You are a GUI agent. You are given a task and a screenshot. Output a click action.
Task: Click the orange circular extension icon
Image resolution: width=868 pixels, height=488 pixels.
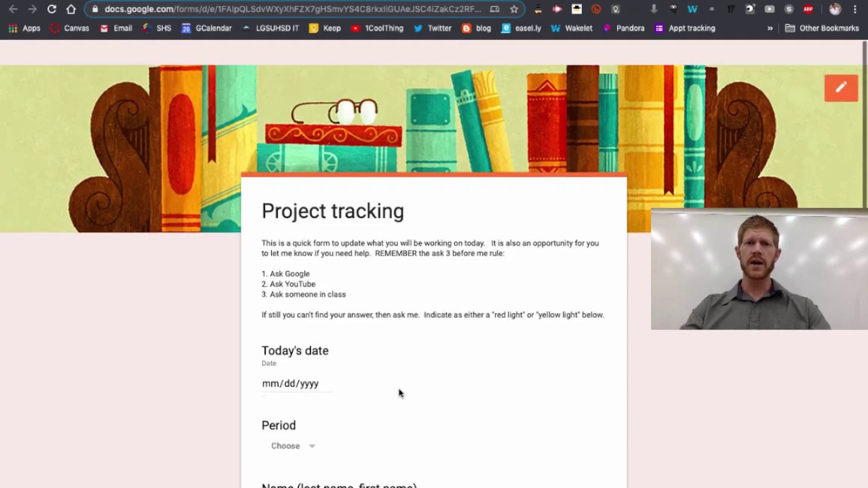pos(596,9)
